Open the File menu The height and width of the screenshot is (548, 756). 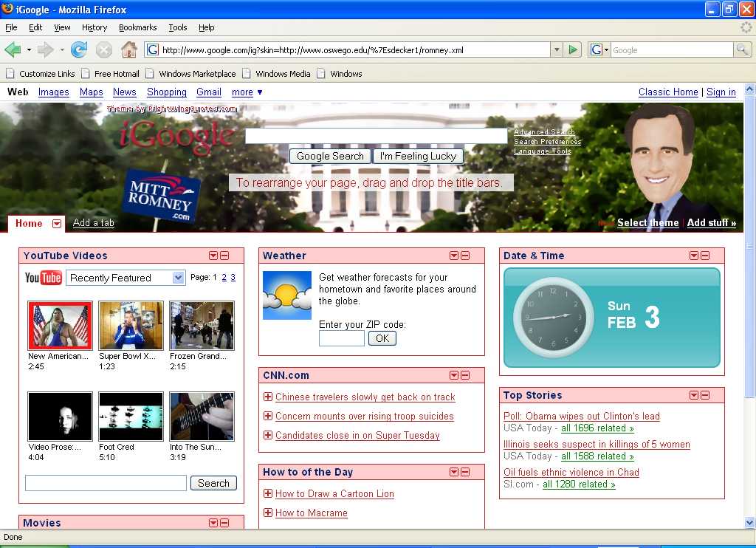click(x=11, y=27)
